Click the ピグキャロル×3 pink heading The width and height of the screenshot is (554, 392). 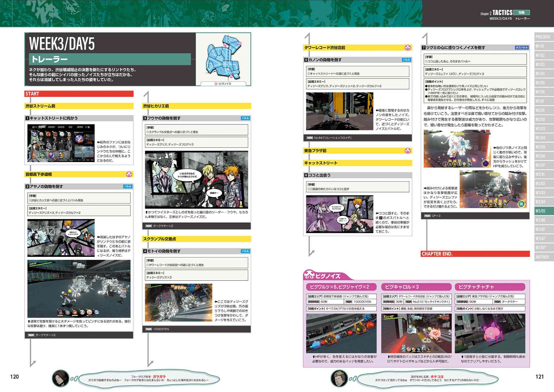click(x=416, y=287)
